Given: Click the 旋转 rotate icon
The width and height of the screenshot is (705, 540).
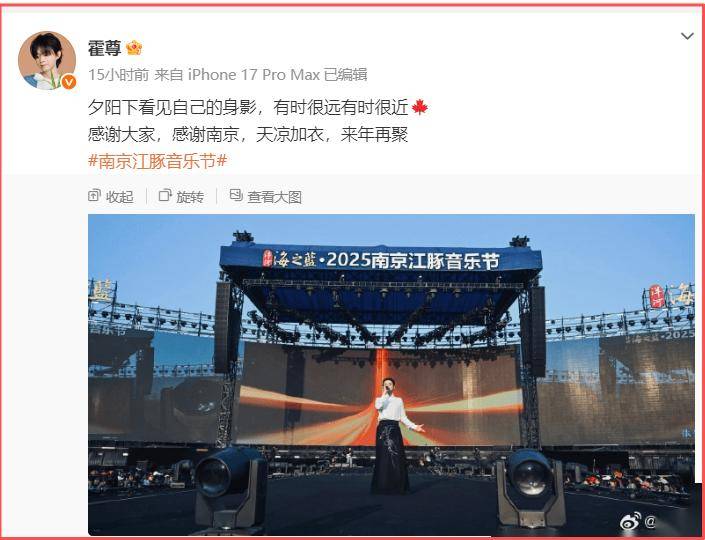Looking at the screenshot, I should [165, 196].
